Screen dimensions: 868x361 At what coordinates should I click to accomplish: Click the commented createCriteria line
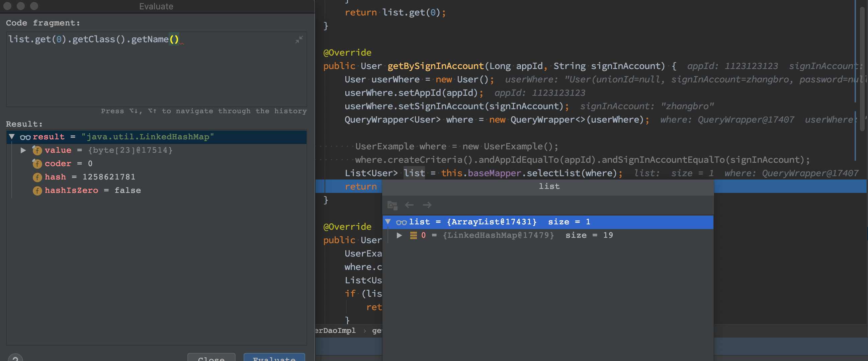(x=582, y=160)
